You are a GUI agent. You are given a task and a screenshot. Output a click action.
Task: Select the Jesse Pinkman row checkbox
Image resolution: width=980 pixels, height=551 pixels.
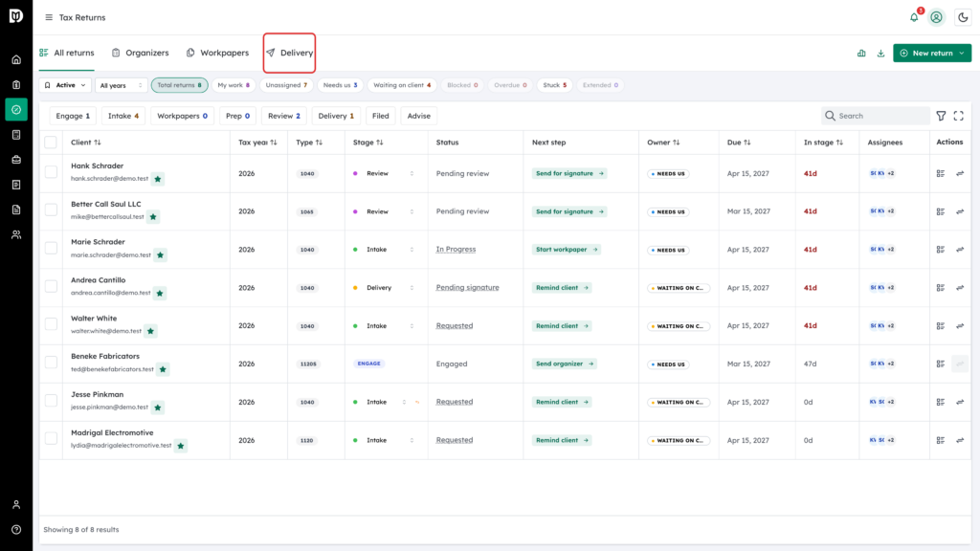(52, 401)
